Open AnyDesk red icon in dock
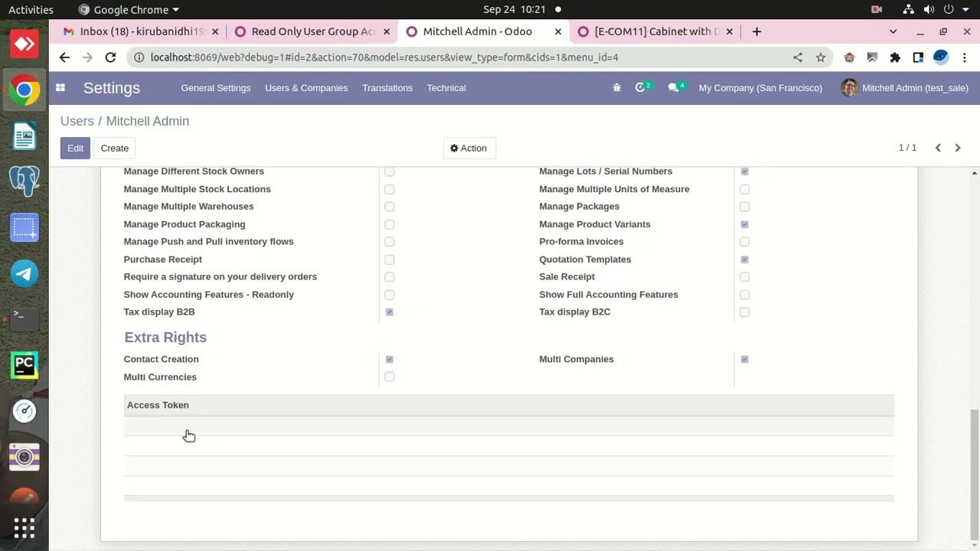Image resolution: width=980 pixels, height=551 pixels. coord(24,44)
